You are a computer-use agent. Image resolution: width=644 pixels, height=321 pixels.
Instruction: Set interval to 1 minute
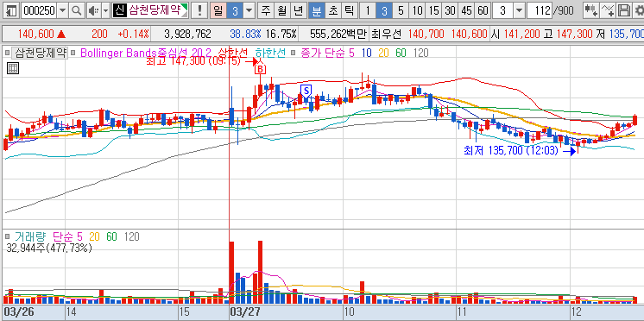(x=368, y=10)
